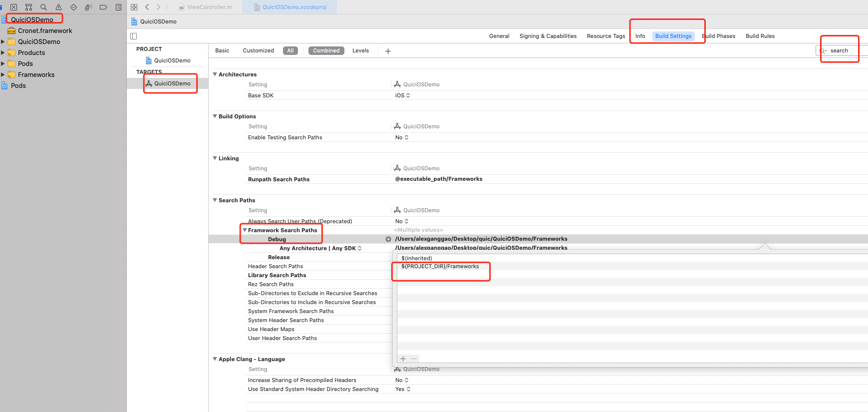This screenshot has height=412, width=868.
Task: Switch to the Resource Tags tab
Action: click(606, 36)
